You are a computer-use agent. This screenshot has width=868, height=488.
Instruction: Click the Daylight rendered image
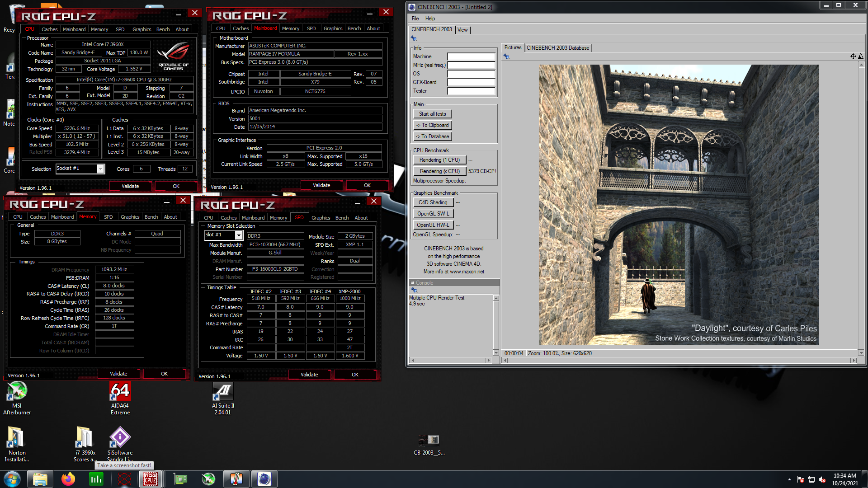point(679,205)
